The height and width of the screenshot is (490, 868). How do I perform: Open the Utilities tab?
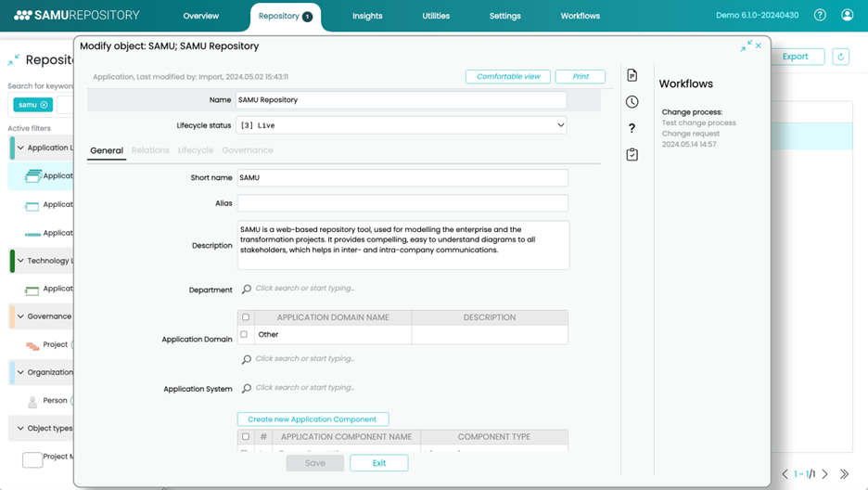[x=436, y=16]
